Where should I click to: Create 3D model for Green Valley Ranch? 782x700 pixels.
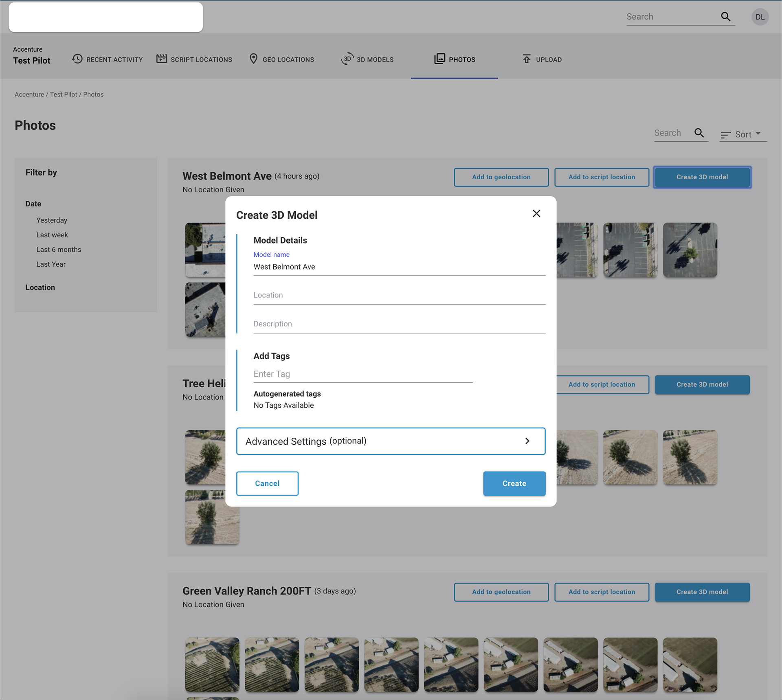pos(702,592)
